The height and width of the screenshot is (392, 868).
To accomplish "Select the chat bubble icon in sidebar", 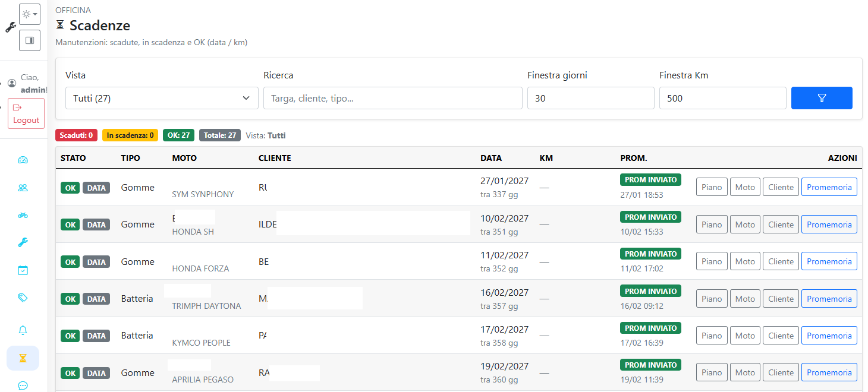I will click(x=23, y=386).
